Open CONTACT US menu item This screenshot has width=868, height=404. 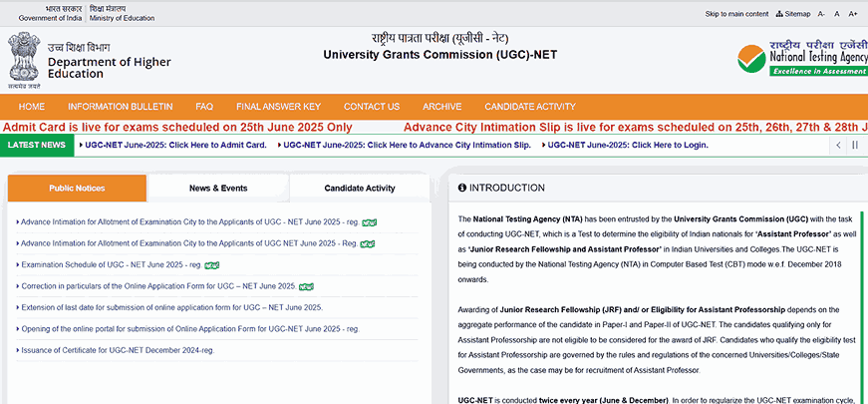(372, 107)
